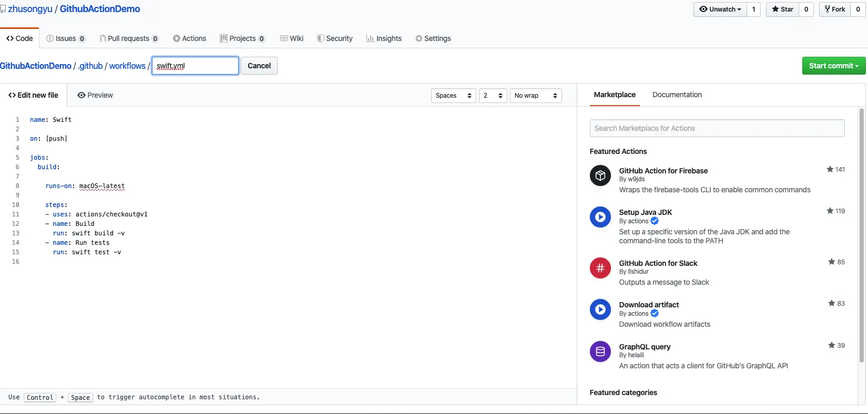The width and height of the screenshot is (868, 414).
Task: Open the Projects tab
Action: [242, 38]
